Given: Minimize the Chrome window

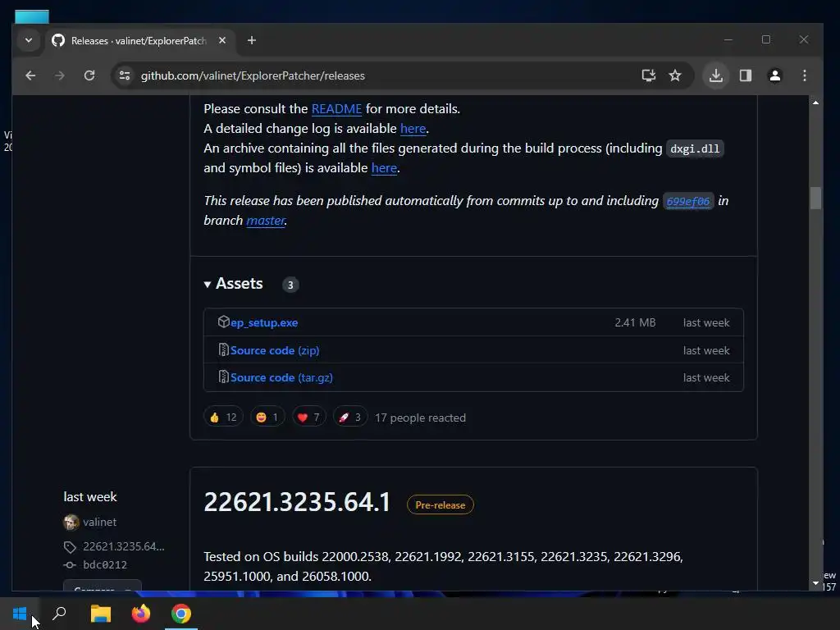Looking at the screenshot, I should point(728,39).
